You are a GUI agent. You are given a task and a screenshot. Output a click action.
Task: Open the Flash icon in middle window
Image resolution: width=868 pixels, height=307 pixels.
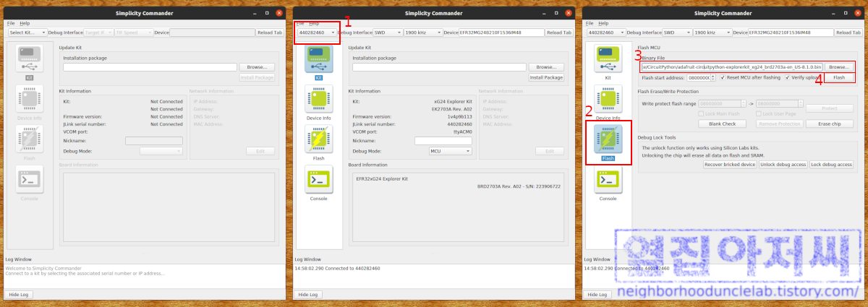coord(319,139)
